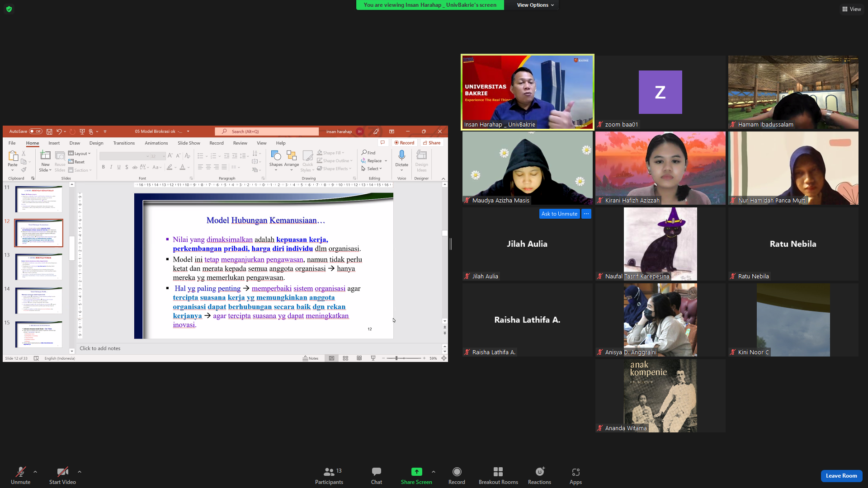Click the New Slide icon
Screen dimensions: 868x488
coord(45,156)
